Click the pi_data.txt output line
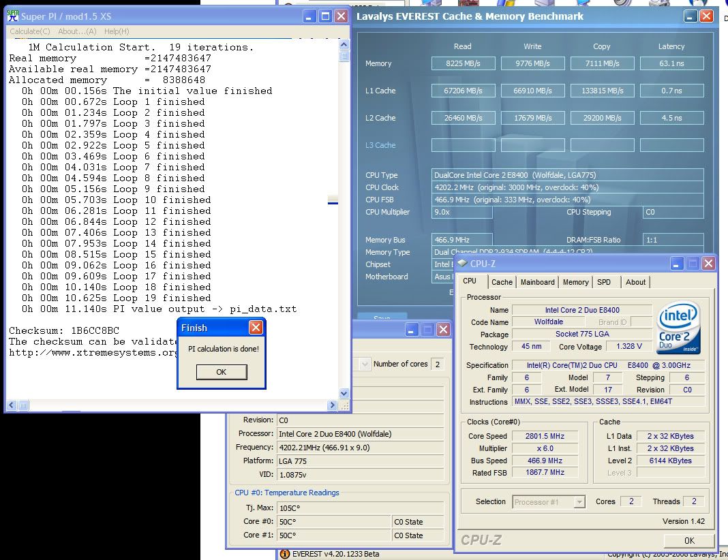This screenshot has width=728, height=560. click(x=160, y=309)
